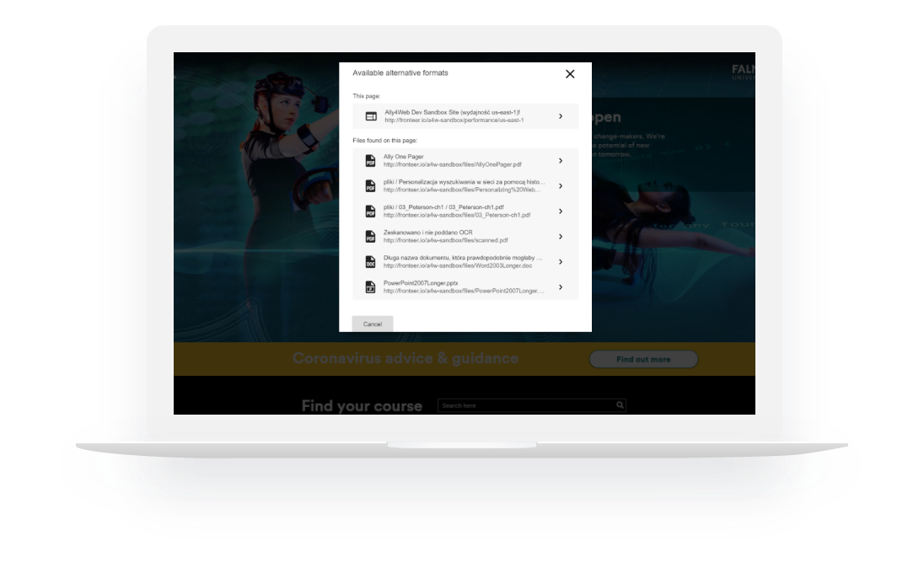Click the Find out more button
Image resolution: width=924 pixels, height=568 pixels.
(x=643, y=359)
